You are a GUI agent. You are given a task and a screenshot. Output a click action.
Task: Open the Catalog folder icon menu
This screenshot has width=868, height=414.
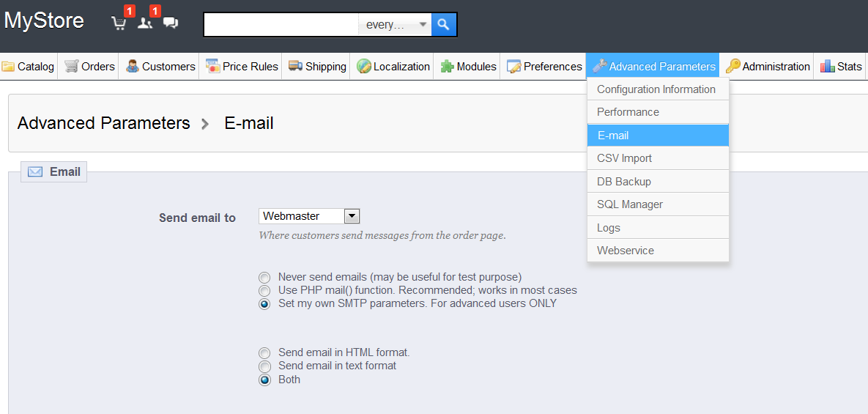pos(9,67)
